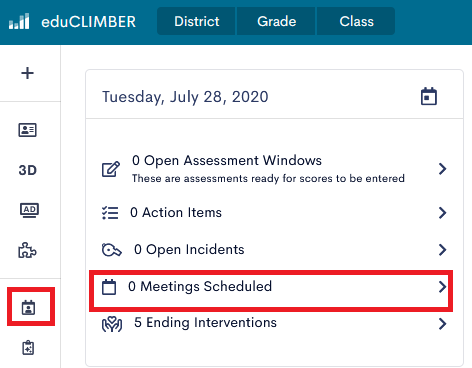Viewport: 472px width, 368px height.
Task: Select the 3D sidebar icon
Action: click(27, 170)
